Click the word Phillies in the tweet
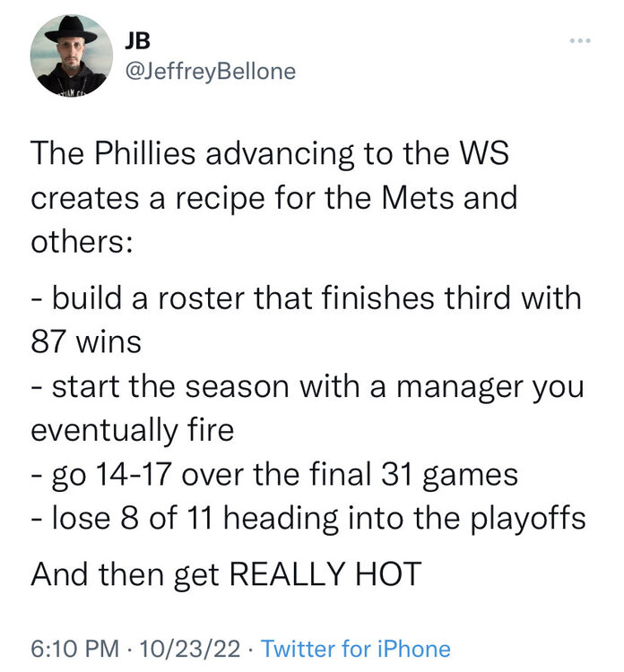The height and width of the screenshot is (672, 624). point(145,153)
